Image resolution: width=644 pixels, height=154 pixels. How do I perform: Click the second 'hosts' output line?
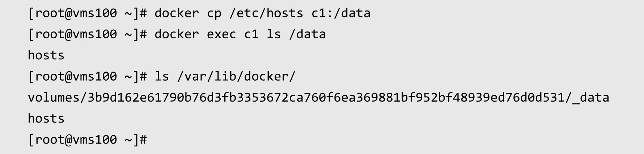pyautogui.click(x=46, y=119)
